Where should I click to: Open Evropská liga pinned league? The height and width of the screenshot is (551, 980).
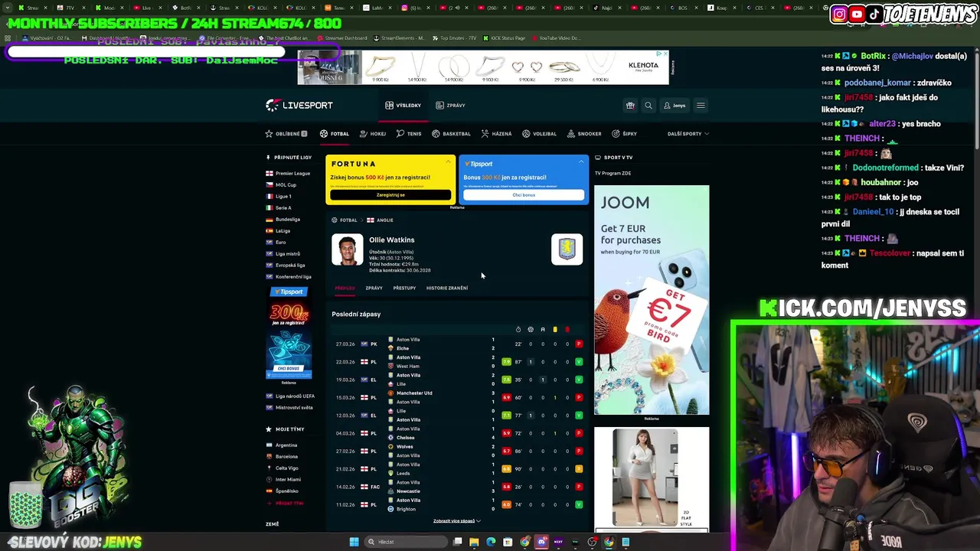285,266
